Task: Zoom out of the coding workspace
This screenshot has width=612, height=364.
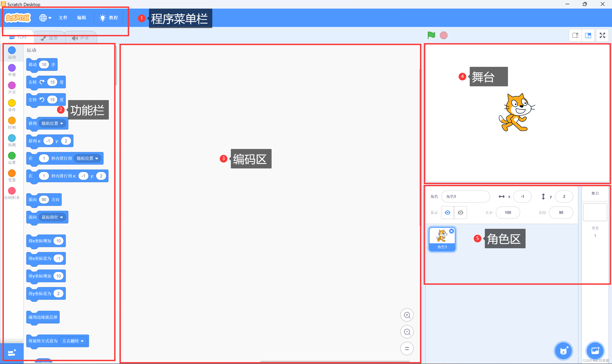Action: click(x=407, y=332)
